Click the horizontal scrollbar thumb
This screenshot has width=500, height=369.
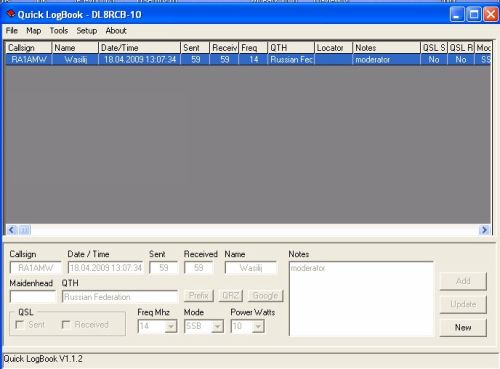pyautogui.click(x=24, y=230)
